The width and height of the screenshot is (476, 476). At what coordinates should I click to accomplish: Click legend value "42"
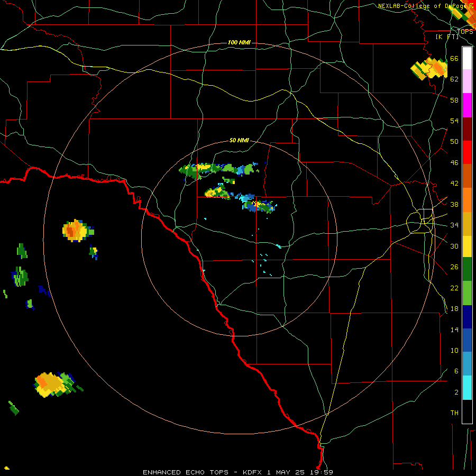(454, 183)
